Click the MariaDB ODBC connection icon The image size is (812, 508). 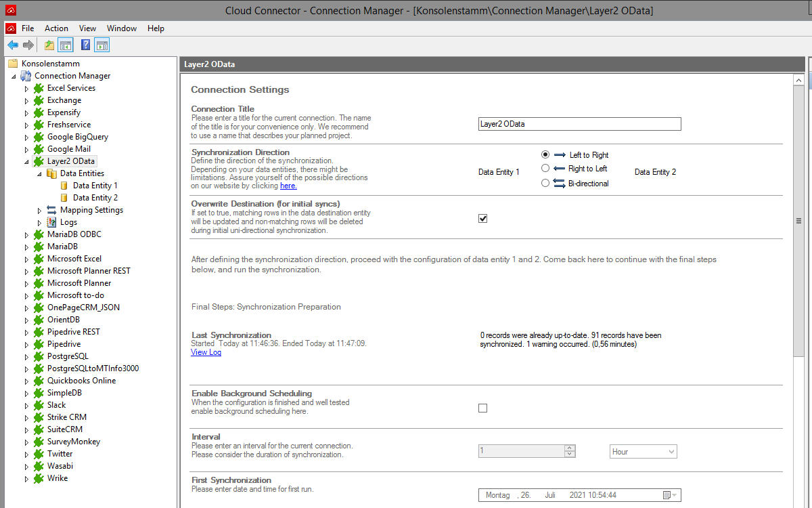pos(39,234)
